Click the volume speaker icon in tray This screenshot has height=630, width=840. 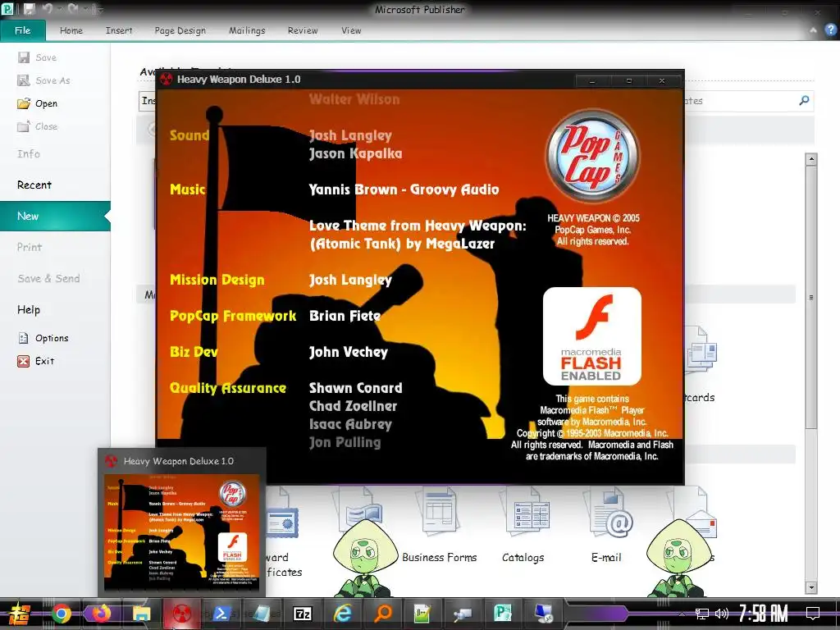[x=722, y=614]
